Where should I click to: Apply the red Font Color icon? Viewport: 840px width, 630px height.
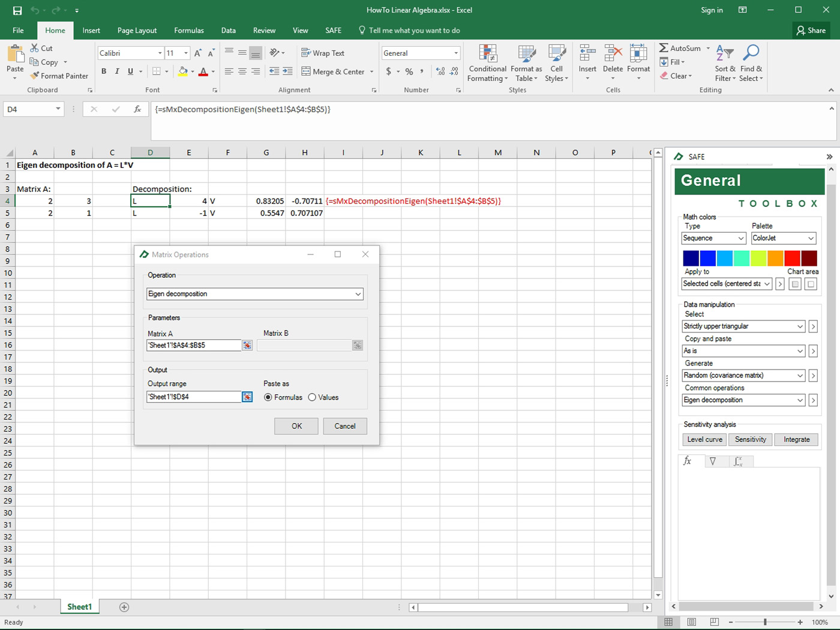coord(203,71)
